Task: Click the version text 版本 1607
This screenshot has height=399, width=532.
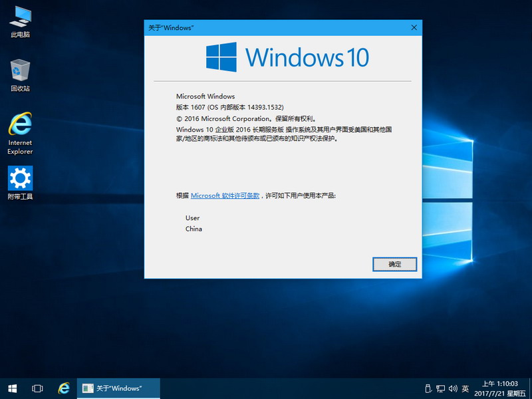Action: 191,107
